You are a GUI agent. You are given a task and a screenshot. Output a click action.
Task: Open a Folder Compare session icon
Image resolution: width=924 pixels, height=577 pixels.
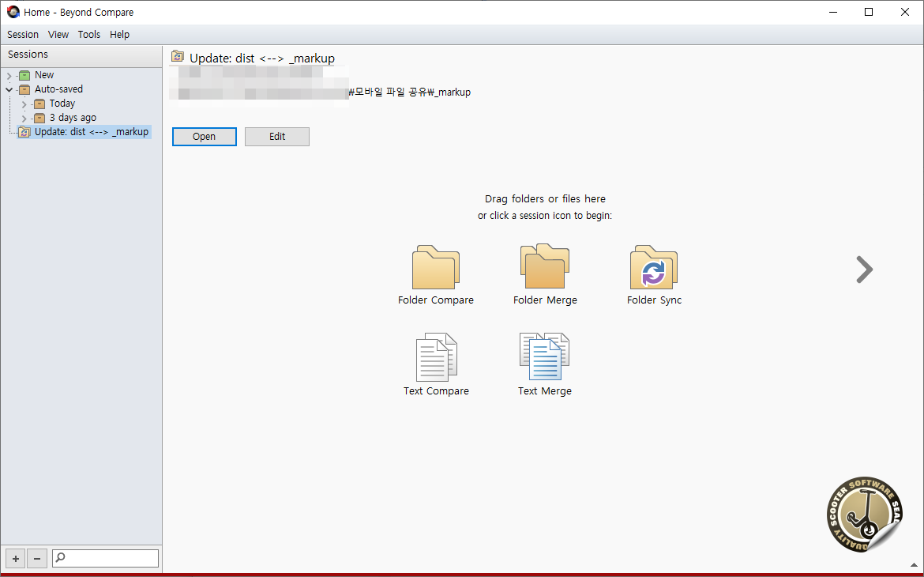pos(435,267)
